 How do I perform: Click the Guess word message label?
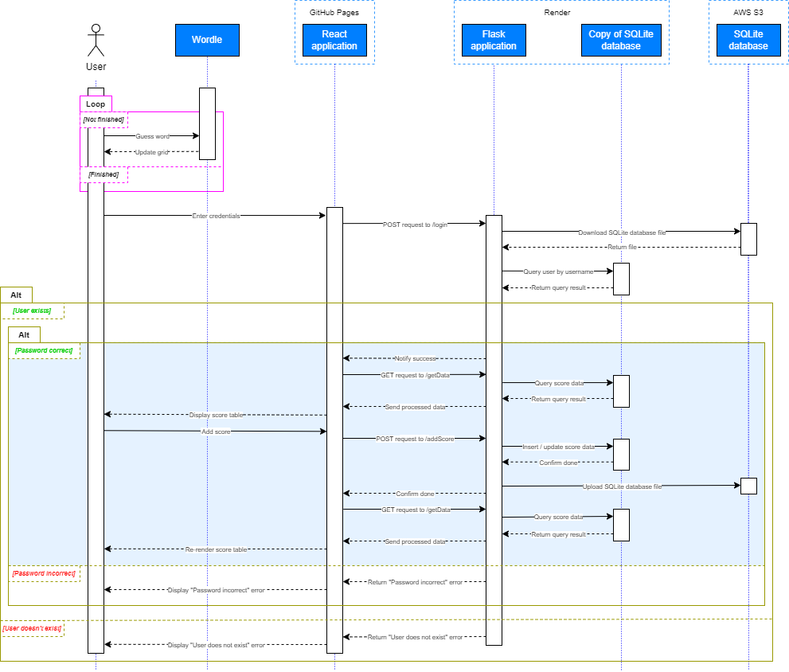pos(151,136)
